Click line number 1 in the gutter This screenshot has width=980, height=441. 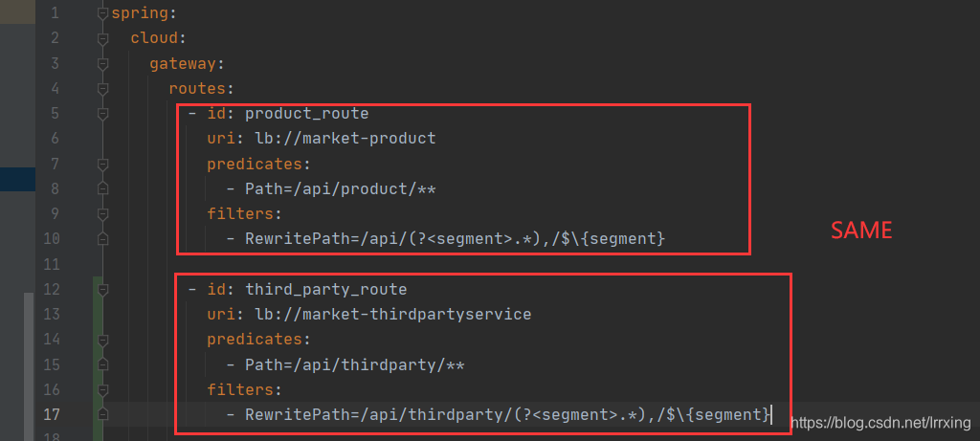coord(55,13)
